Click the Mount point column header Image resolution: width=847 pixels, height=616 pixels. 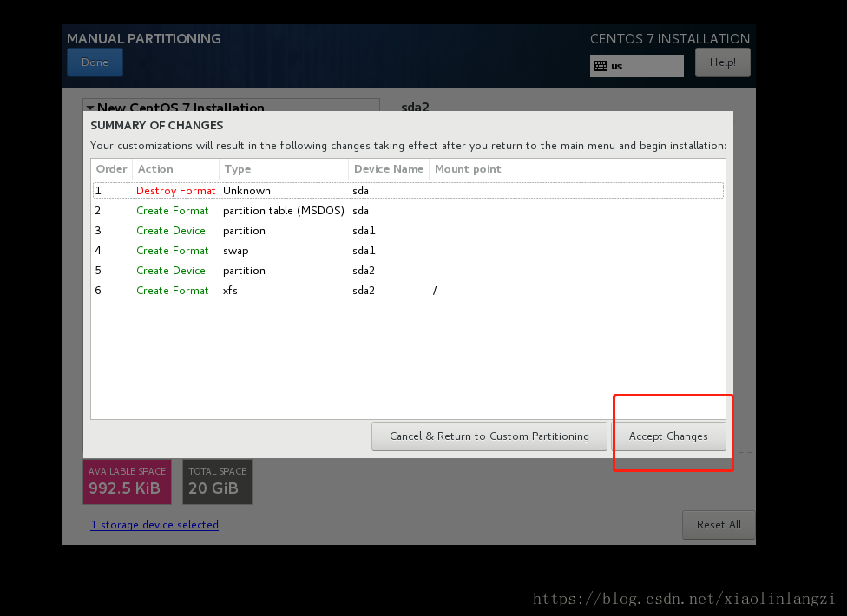[x=468, y=169]
